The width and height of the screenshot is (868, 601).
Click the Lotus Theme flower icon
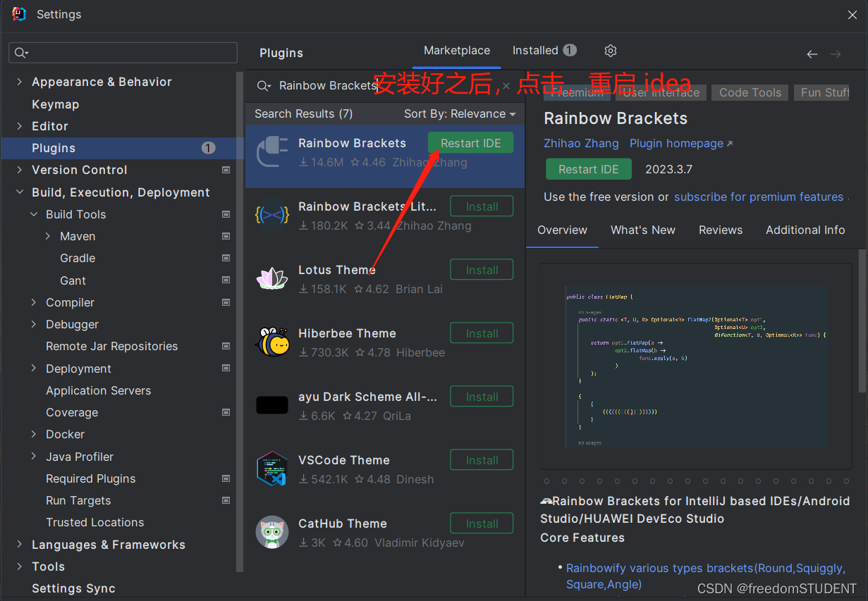[x=272, y=279]
